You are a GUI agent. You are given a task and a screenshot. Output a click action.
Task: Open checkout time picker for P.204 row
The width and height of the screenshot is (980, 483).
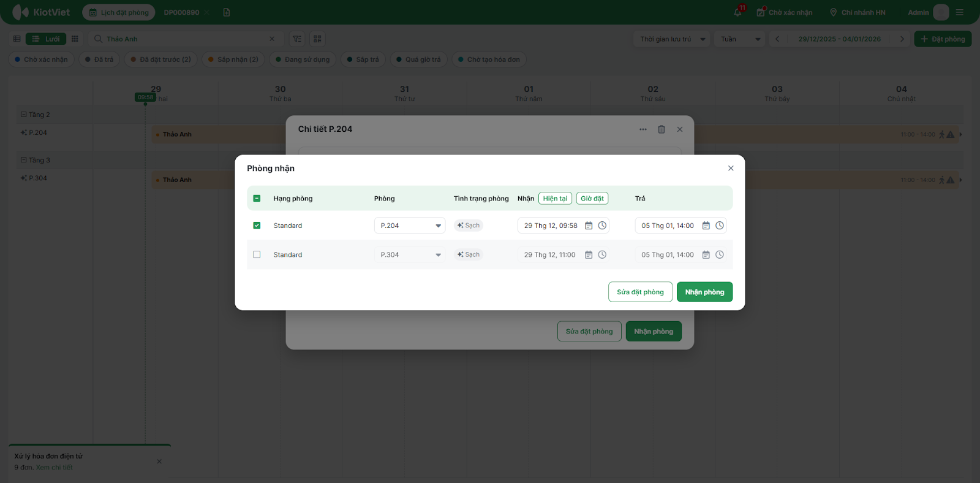[720, 226]
